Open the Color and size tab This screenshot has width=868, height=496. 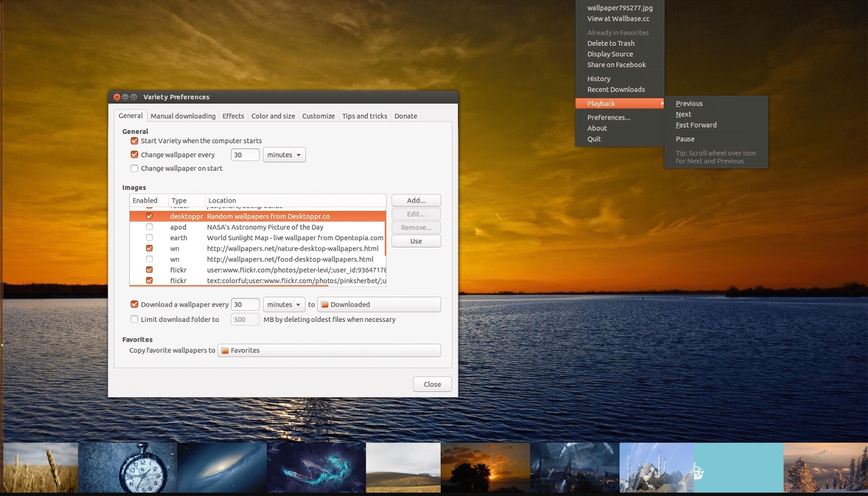point(273,116)
